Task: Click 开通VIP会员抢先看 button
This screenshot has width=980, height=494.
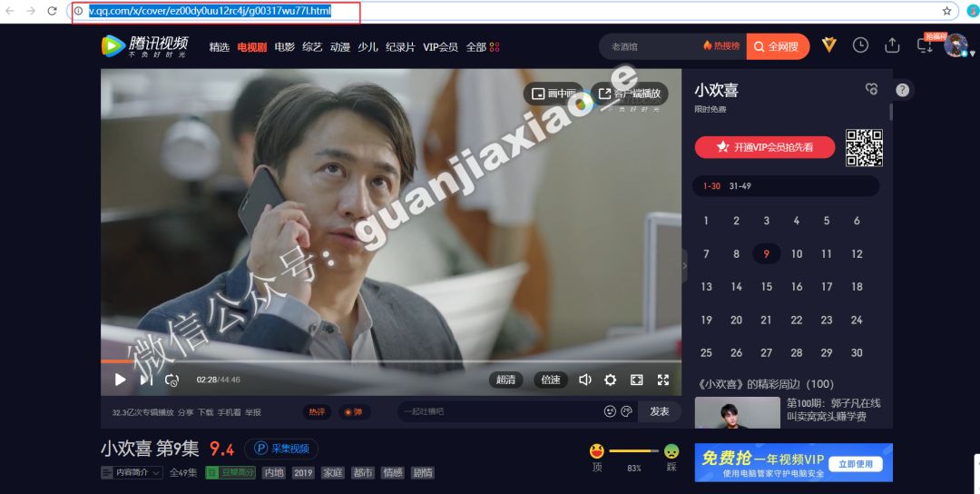Action: click(765, 147)
